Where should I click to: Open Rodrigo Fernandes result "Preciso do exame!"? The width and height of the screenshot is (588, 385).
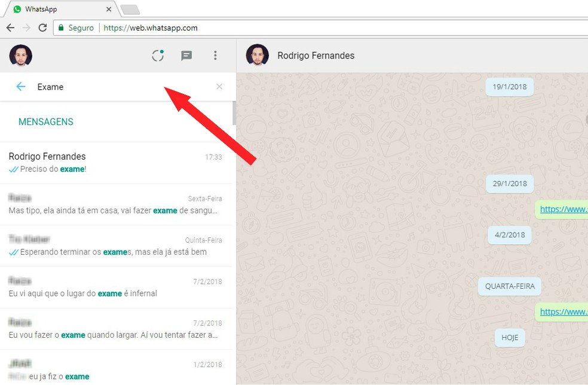116,163
